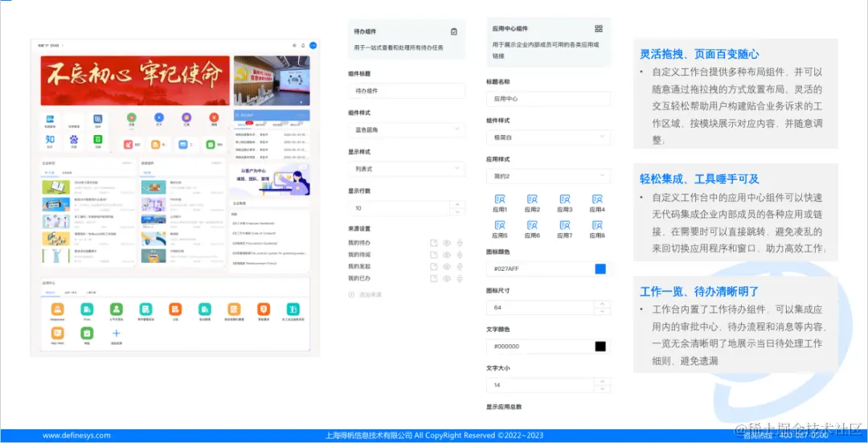Click the reorder handle for 我的已办
Viewport: 868px width, 443px height.
(x=460, y=278)
